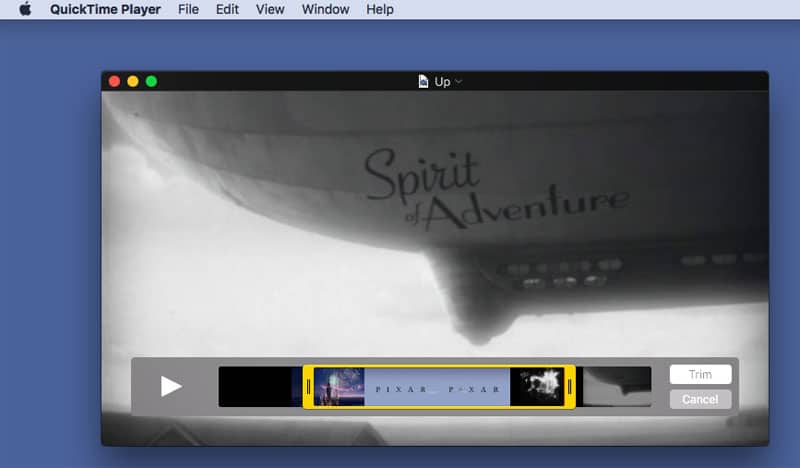Open the Help menu
Image resolution: width=800 pixels, height=468 pixels.
click(380, 9)
